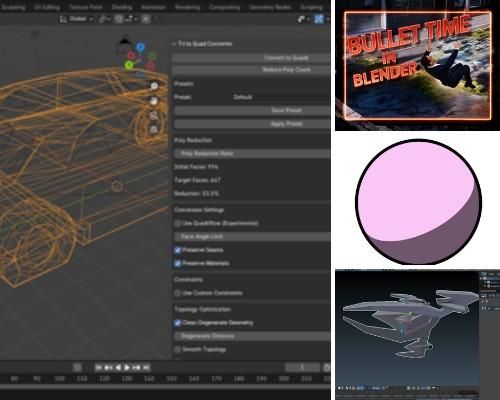Toggle proportional editing icon
Viewport: 500px width, 400px height.
click(146, 19)
